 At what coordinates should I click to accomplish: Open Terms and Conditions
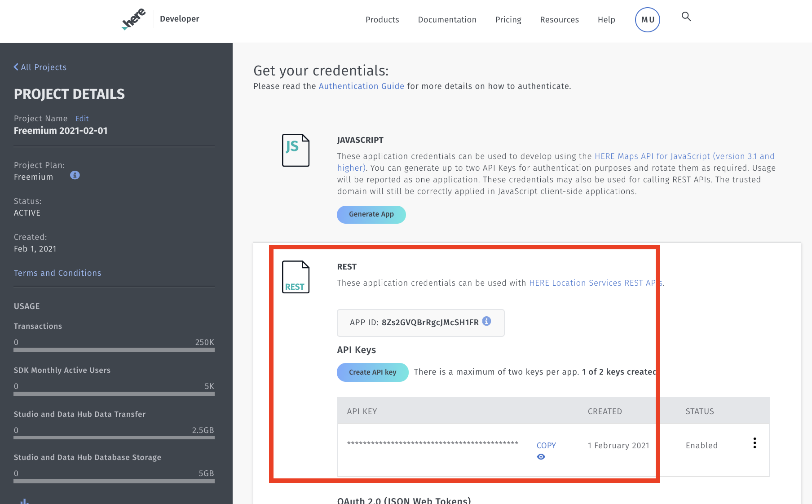(57, 273)
